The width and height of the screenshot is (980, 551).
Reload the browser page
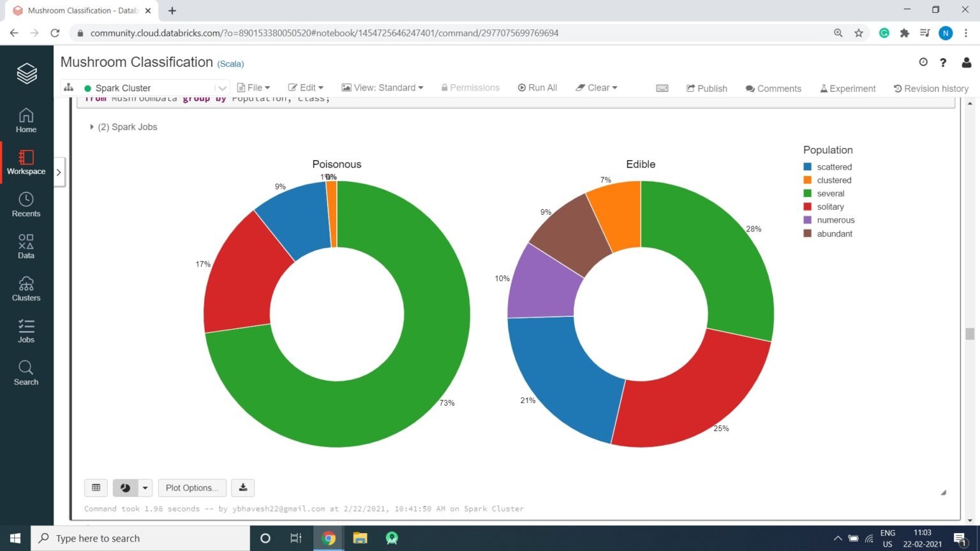click(55, 33)
